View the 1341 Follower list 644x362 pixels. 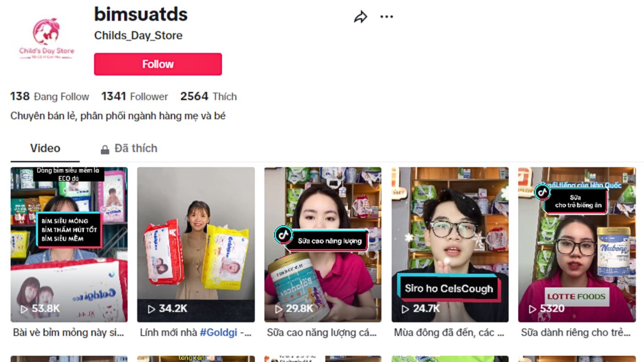[x=135, y=96]
